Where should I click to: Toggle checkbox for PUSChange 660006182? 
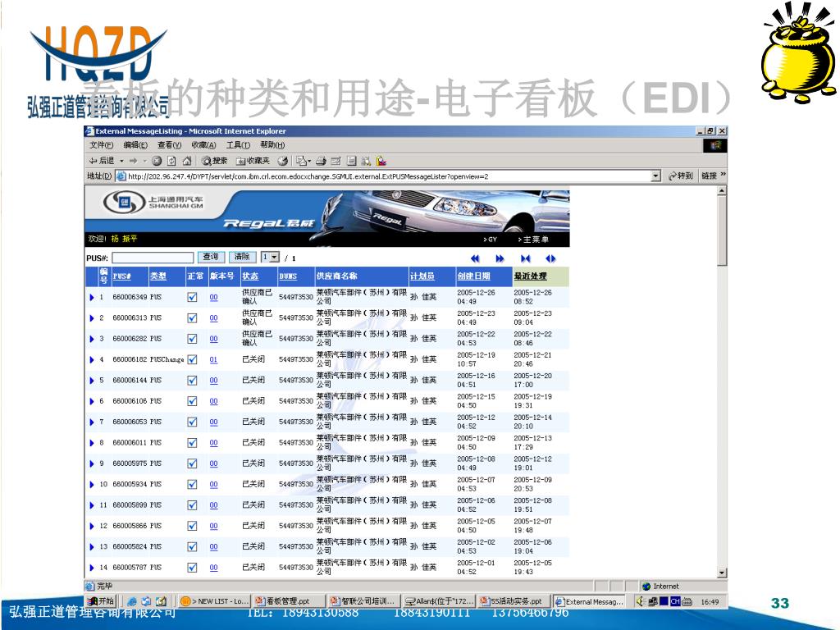[192, 359]
